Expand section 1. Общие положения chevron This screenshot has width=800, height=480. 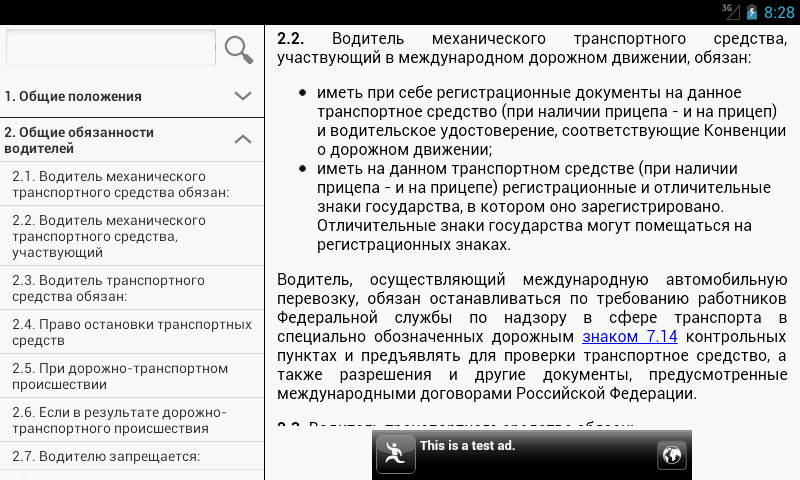(x=243, y=96)
